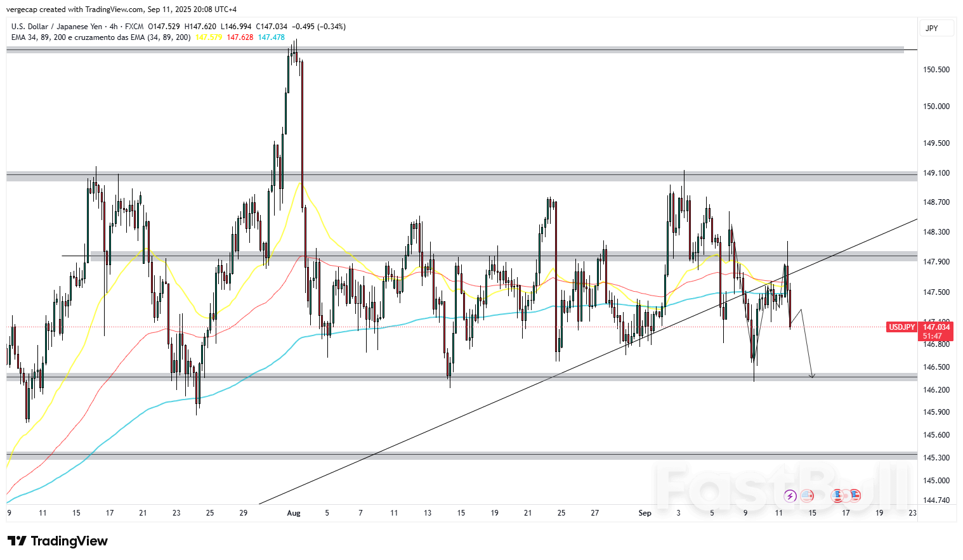Click the purple lightning event icon

coord(790,496)
